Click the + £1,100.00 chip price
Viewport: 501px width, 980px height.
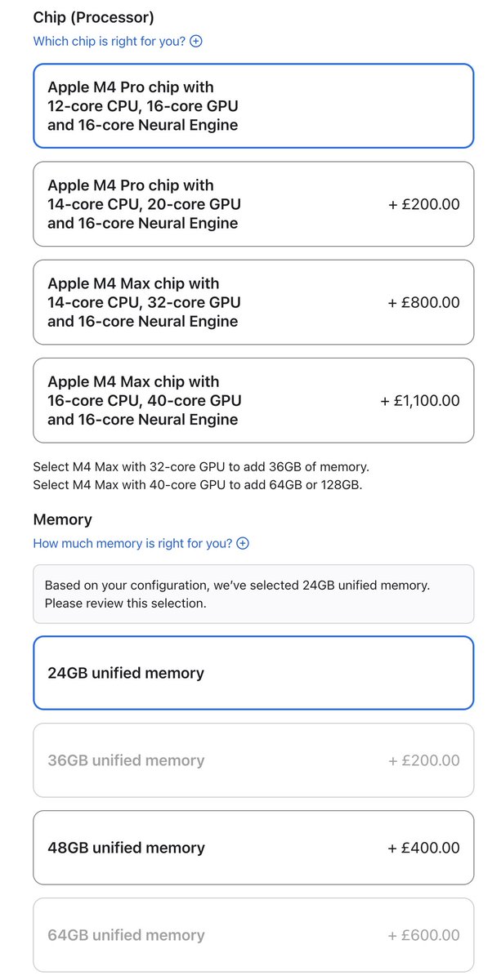click(420, 400)
